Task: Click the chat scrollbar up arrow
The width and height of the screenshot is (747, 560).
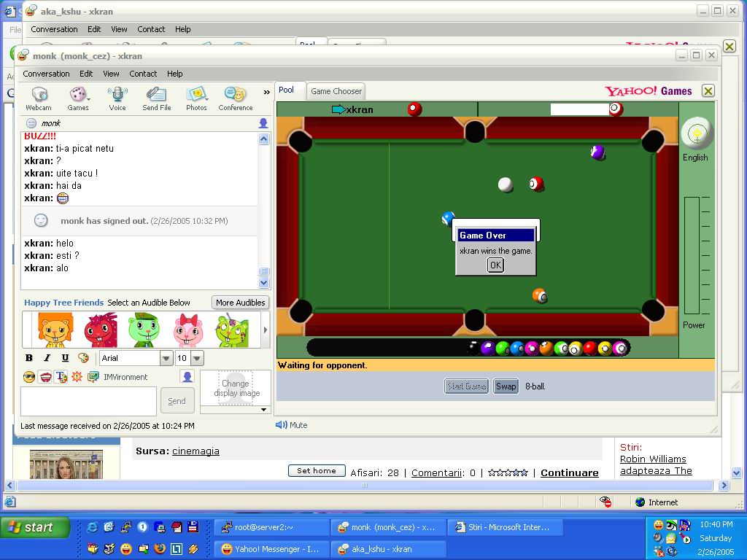Action: 264,139
